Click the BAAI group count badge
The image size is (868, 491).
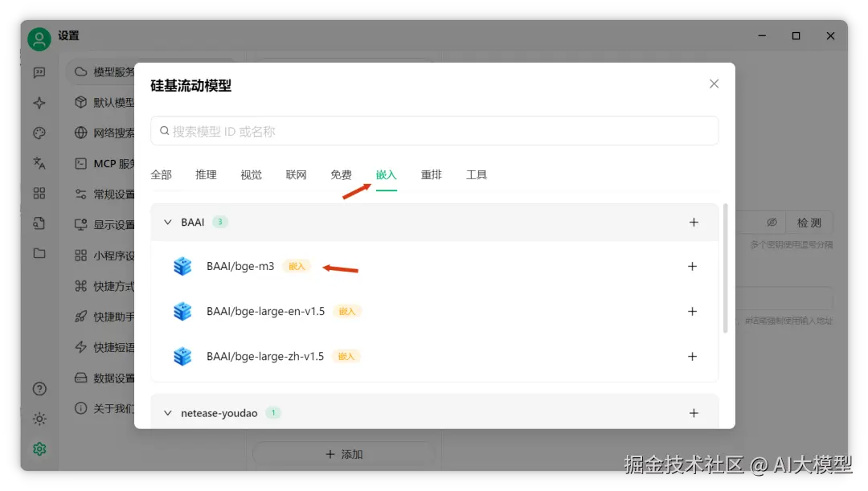(x=219, y=222)
